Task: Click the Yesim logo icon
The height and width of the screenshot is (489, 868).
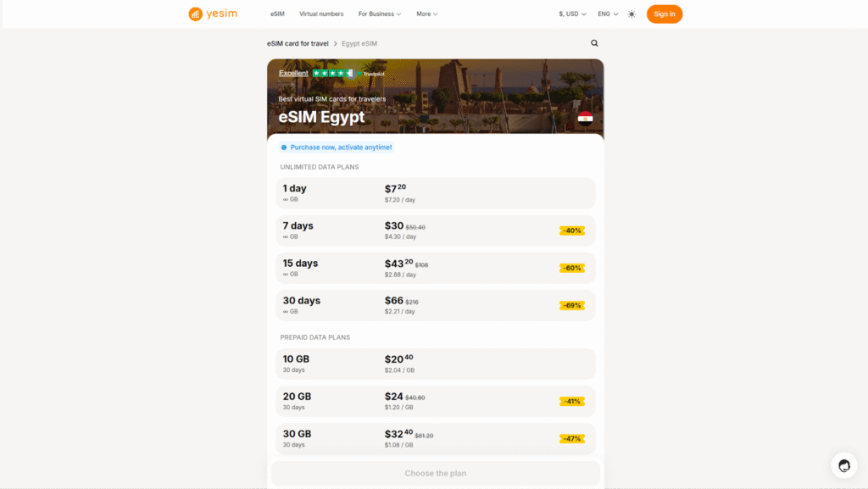Action: [196, 14]
